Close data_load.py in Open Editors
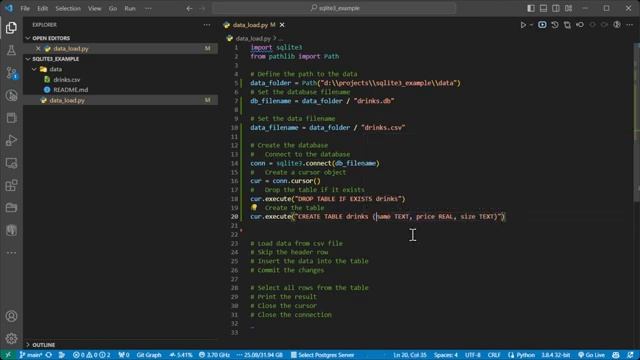Image resolution: width=640 pixels, height=360 pixels. point(38,49)
